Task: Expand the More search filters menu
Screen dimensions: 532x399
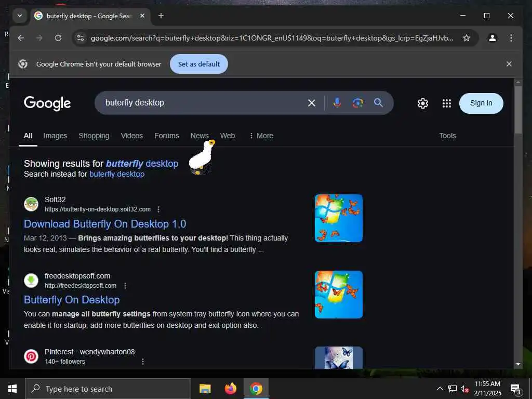Action: click(x=261, y=136)
